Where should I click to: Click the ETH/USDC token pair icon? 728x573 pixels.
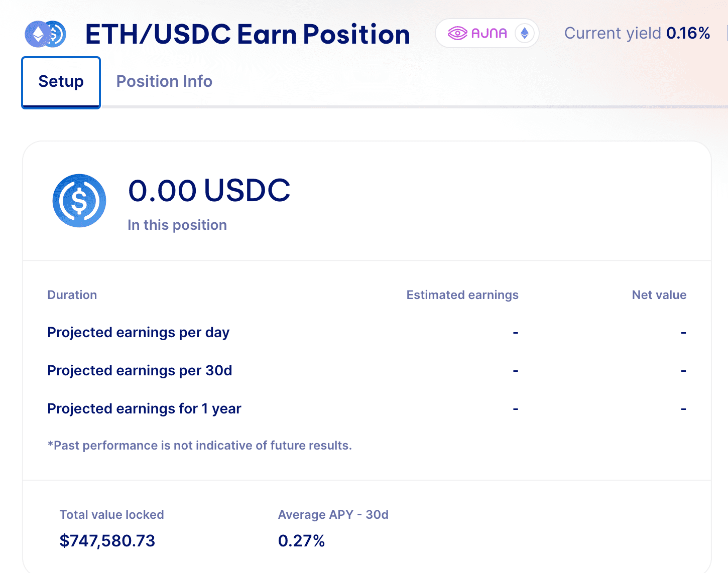pos(45,34)
